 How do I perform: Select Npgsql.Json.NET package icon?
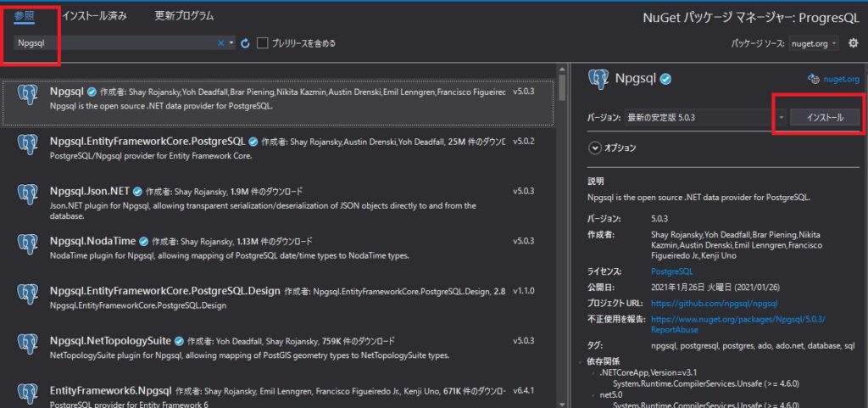point(26,193)
